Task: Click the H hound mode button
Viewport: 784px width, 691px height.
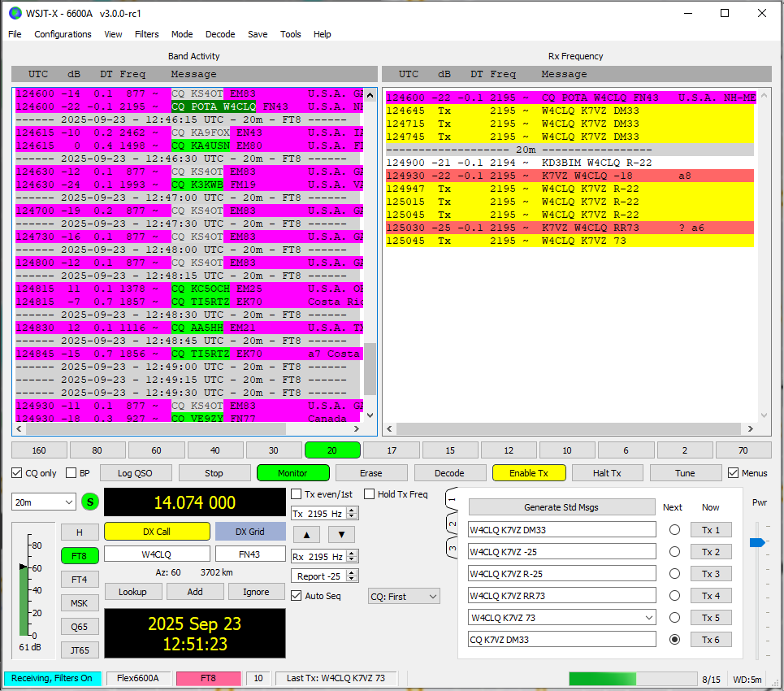Action: tap(79, 532)
